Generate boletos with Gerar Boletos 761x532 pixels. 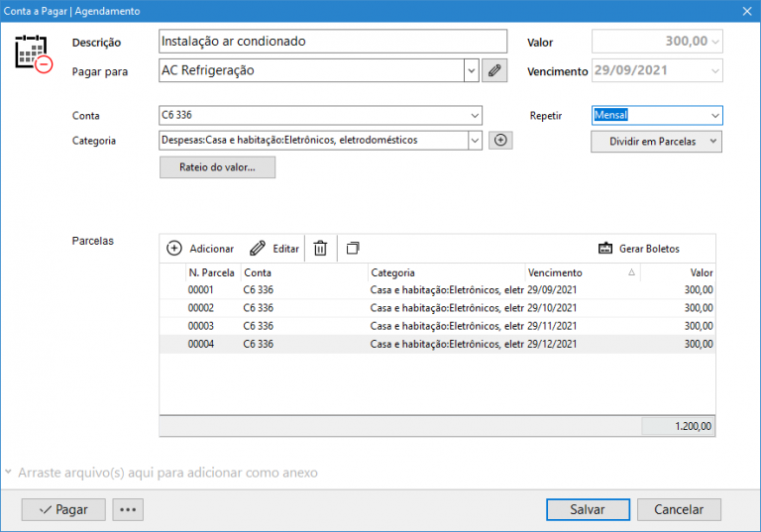[639, 248]
